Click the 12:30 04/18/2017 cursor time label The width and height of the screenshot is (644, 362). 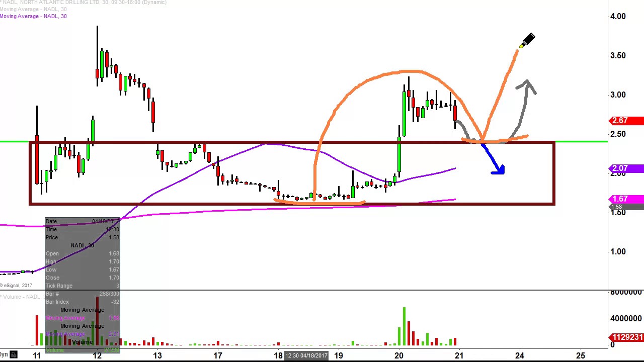tap(306, 355)
